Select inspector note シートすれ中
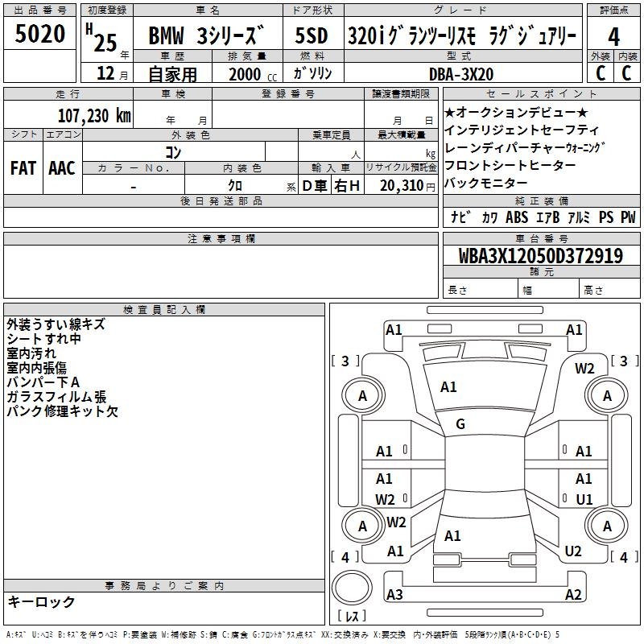644x644 pixels. 44,339
